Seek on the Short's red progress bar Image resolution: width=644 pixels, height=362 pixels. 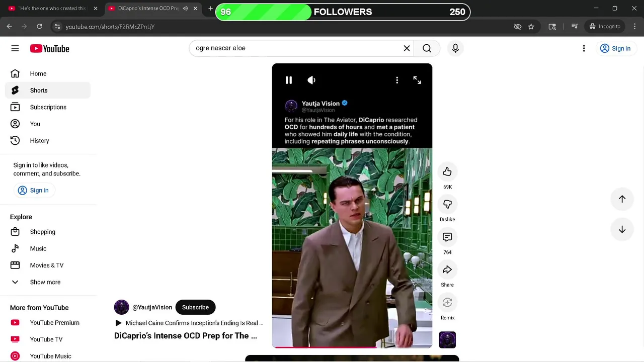[x=352, y=347]
